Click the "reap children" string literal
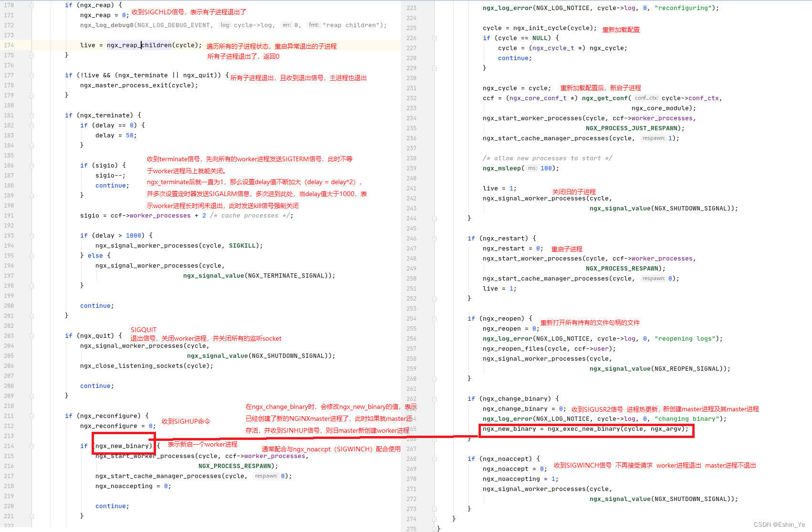This screenshot has width=812, height=532. click(351, 25)
